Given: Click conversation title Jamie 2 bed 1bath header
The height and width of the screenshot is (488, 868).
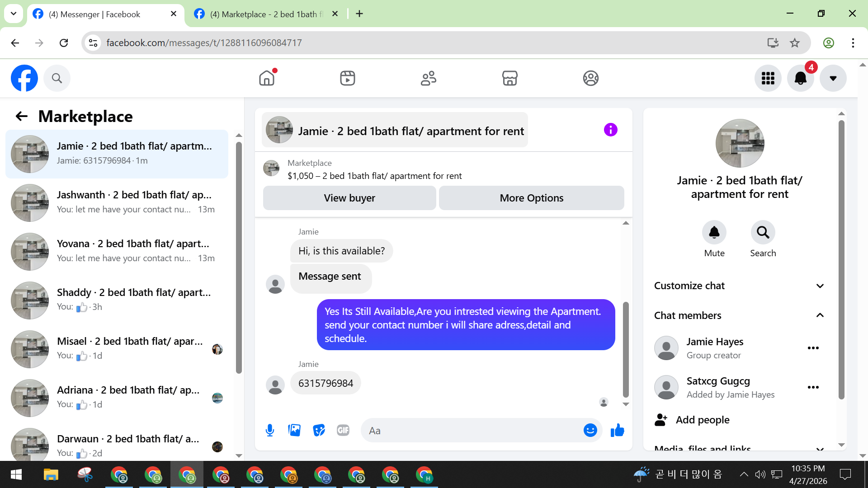Looking at the screenshot, I should tap(395, 130).
